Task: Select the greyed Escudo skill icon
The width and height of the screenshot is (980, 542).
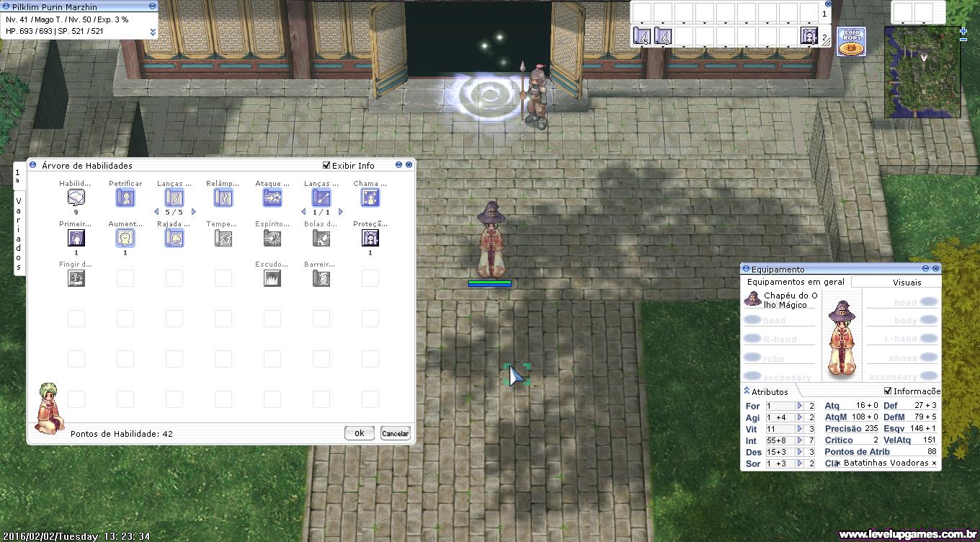Action: (x=272, y=279)
